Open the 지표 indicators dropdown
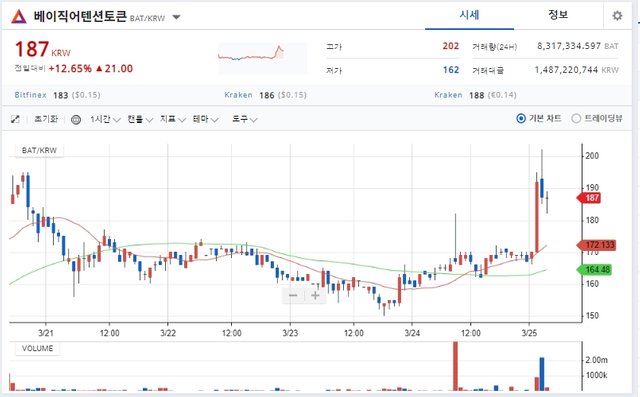 (172, 119)
